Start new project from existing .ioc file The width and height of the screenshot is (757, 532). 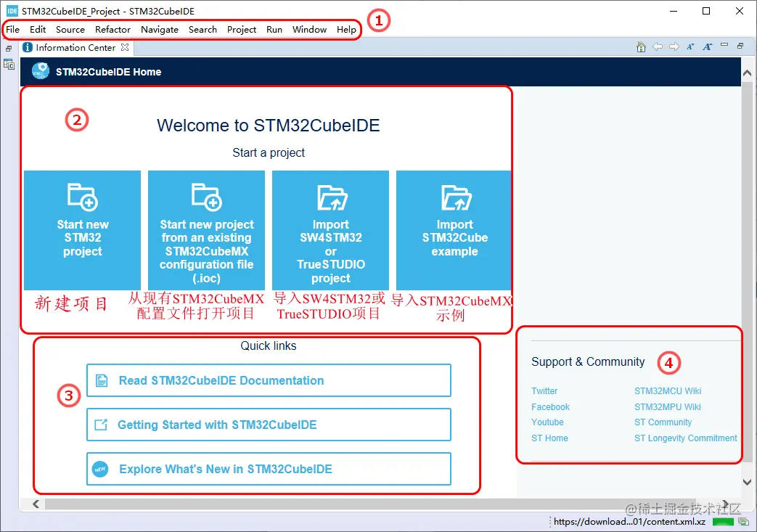(x=206, y=230)
